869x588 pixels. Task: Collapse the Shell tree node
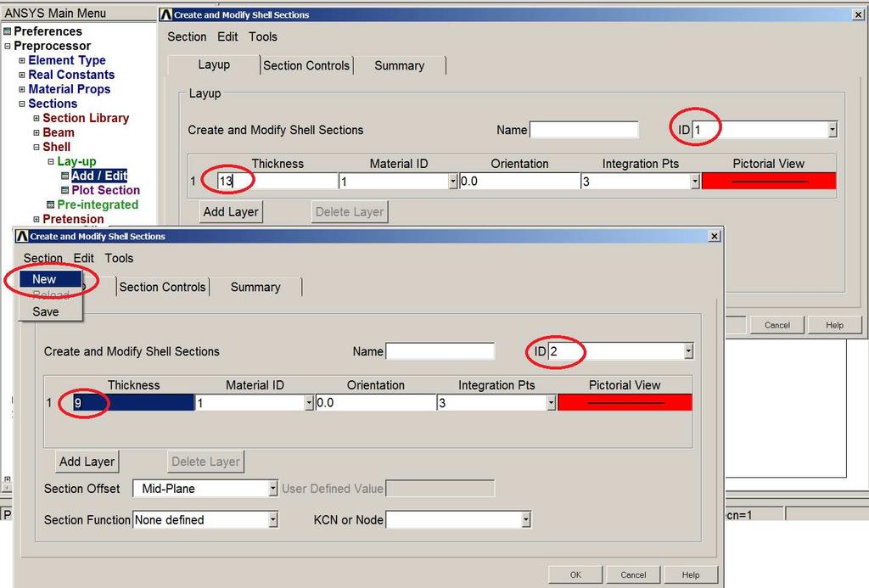[36, 147]
